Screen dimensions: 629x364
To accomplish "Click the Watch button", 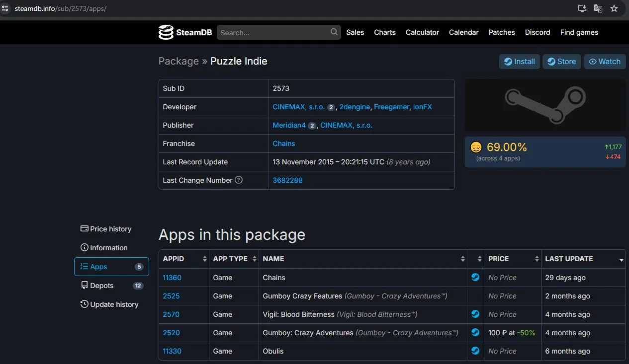I will 605,62.
